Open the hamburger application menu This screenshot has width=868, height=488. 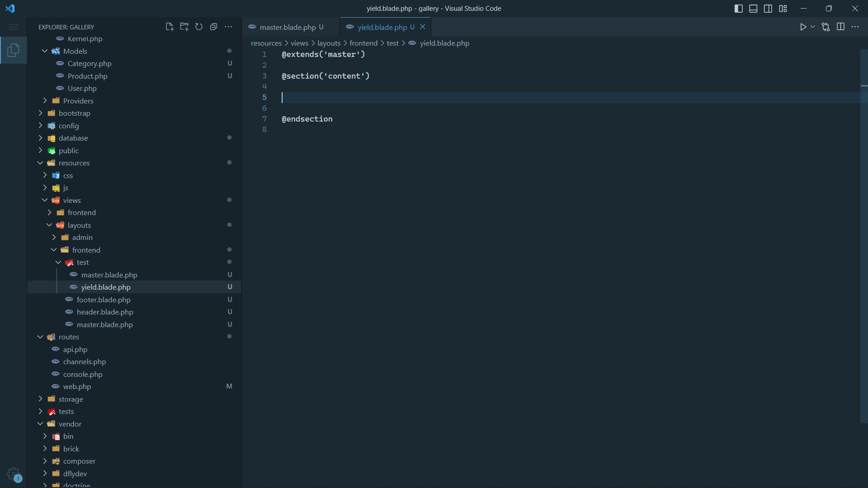tap(14, 27)
